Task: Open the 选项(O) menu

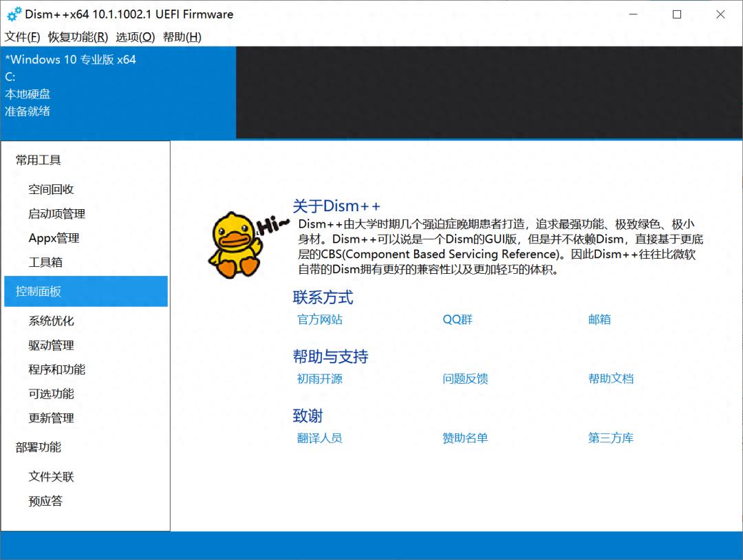Action: (x=135, y=37)
